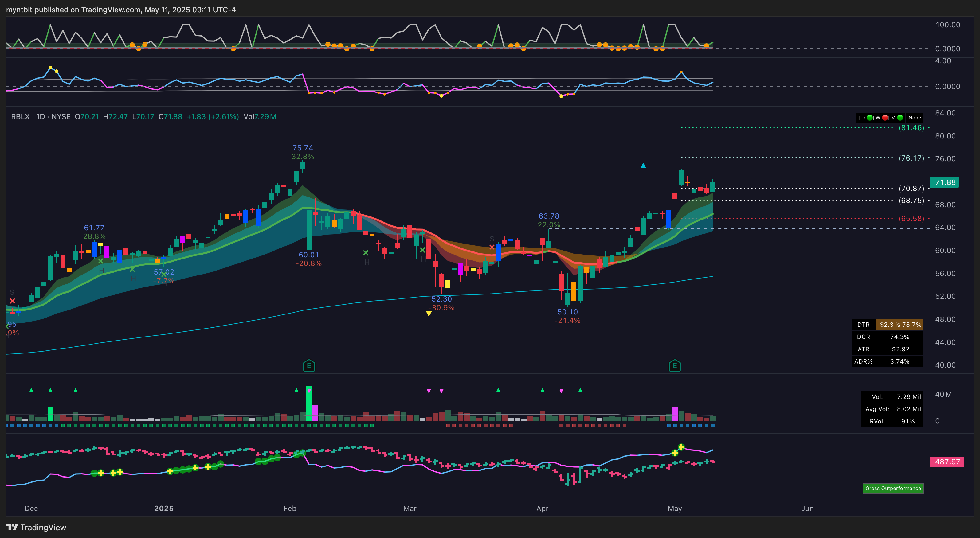Image resolution: width=980 pixels, height=538 pixels.
Task: Click the 2025 label on time axis
Action: click(x=163, y=508)
